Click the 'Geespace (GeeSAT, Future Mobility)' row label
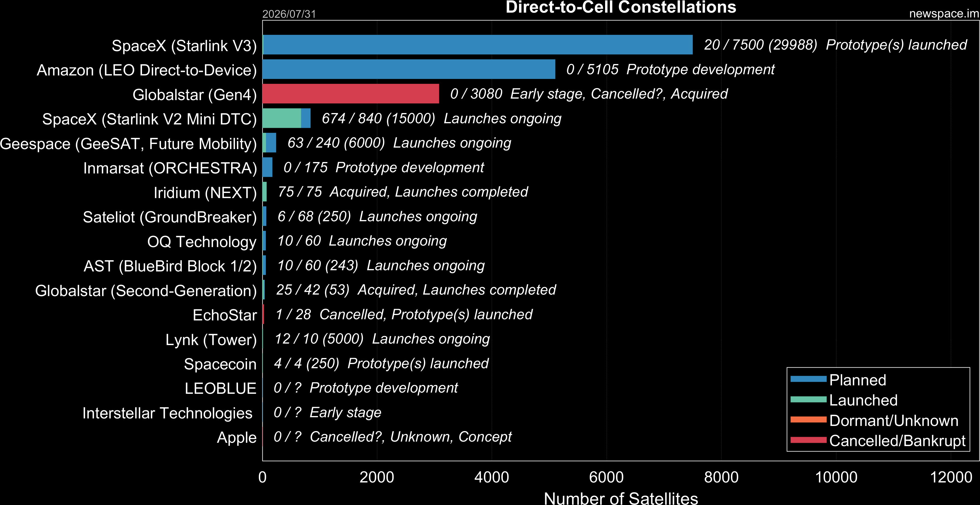This screenshot has width=980, height=505. (x=128, y=144)
